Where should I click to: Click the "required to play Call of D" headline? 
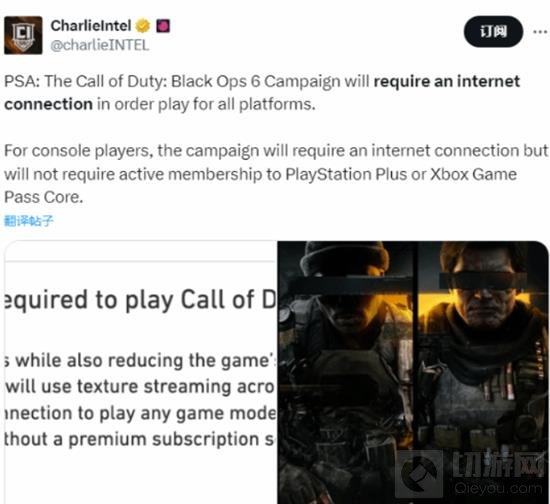point(141,300)
